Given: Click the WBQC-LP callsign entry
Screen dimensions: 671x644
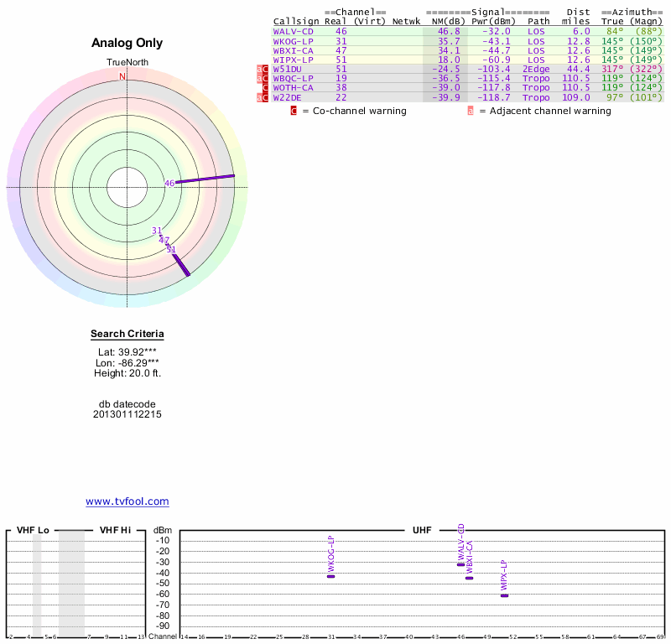Looking at the screenshot, I should 293,78.
